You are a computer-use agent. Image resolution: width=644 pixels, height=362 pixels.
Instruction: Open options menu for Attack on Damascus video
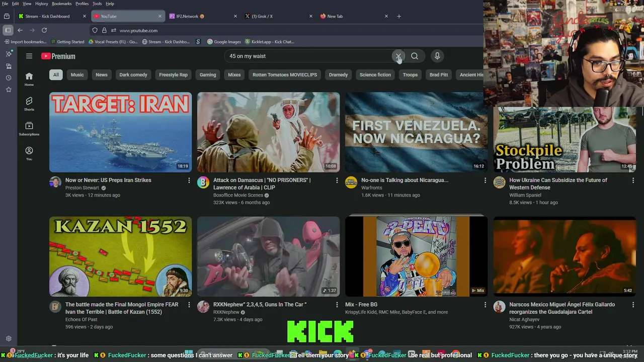click(x=337, y=180)
